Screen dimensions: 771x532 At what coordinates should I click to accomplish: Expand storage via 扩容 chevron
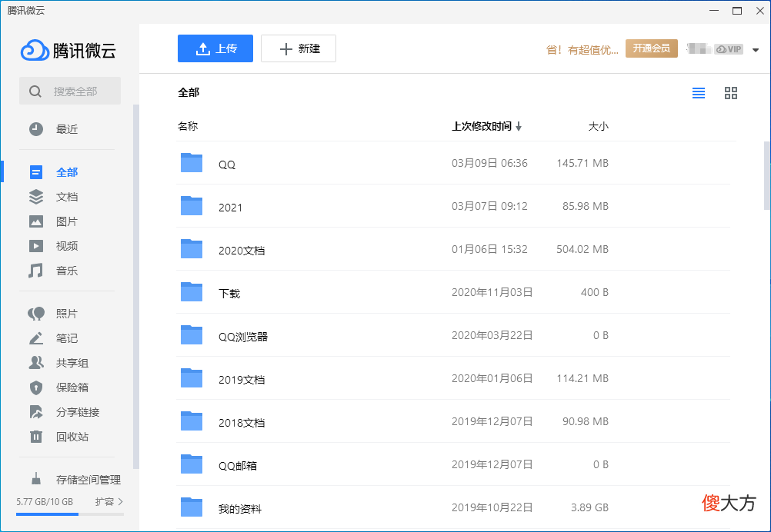pos(121,501)
